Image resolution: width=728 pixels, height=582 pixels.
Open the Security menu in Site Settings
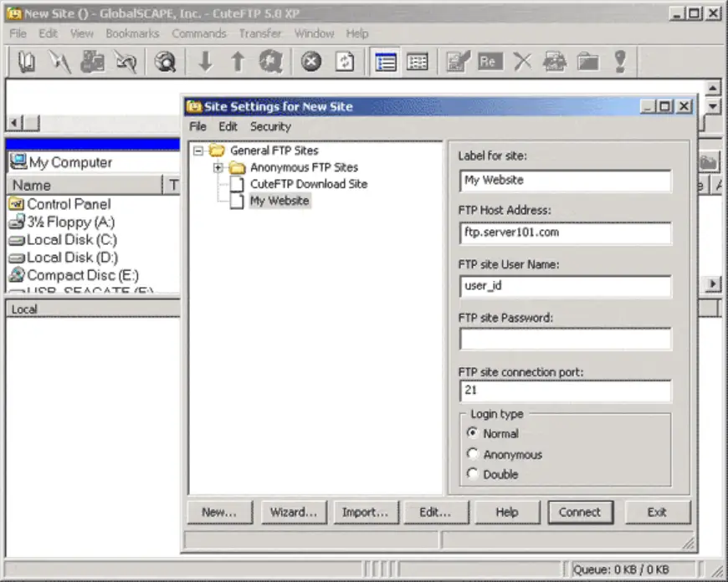(270, 126)
